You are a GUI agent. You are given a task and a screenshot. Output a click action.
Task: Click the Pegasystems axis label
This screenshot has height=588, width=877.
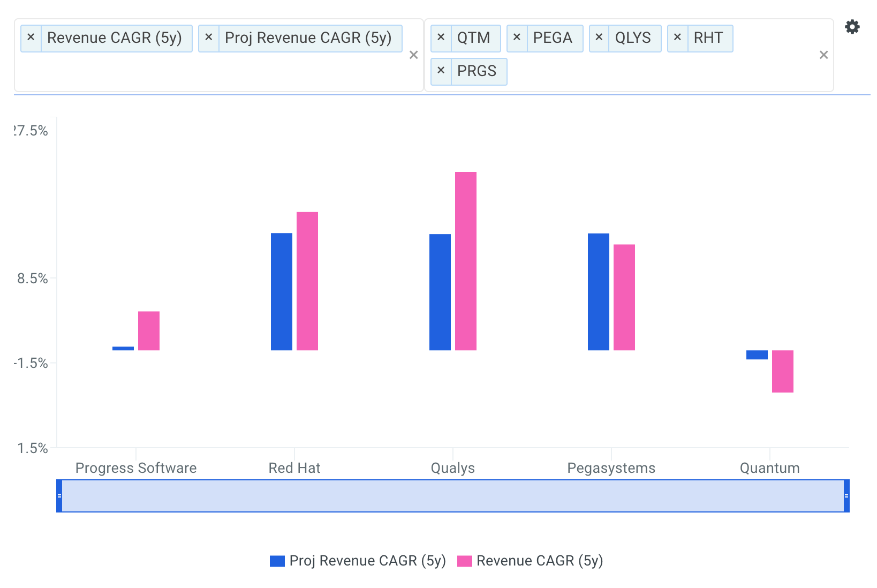(611, 468)
